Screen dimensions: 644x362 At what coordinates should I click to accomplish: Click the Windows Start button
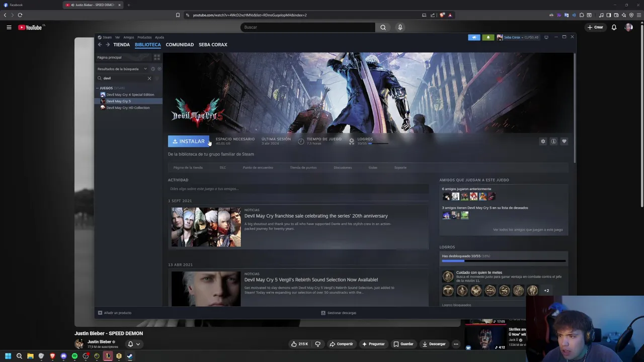tap(8, 356)
